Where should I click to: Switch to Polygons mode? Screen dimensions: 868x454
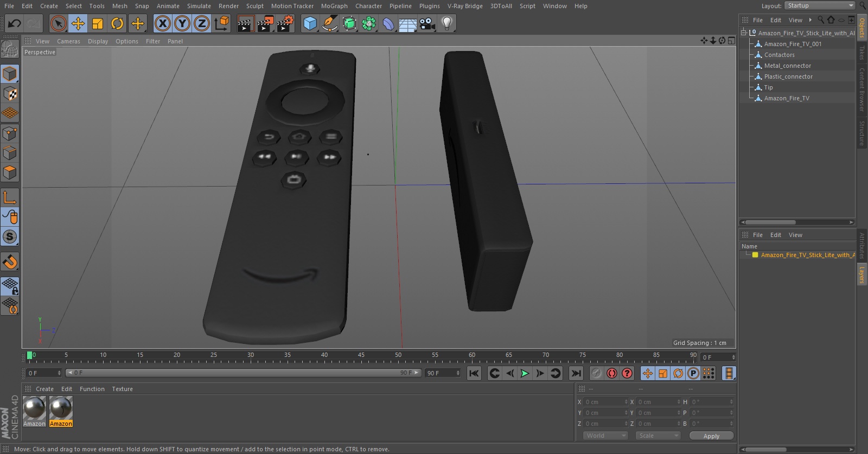(10, 172)
